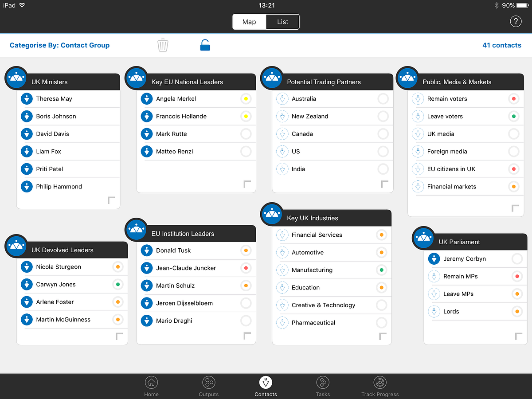The width and height of the screenshot is (532, 399).
Task: Toggle the blue padlock unlock icon
Action: tap(205, 45)
